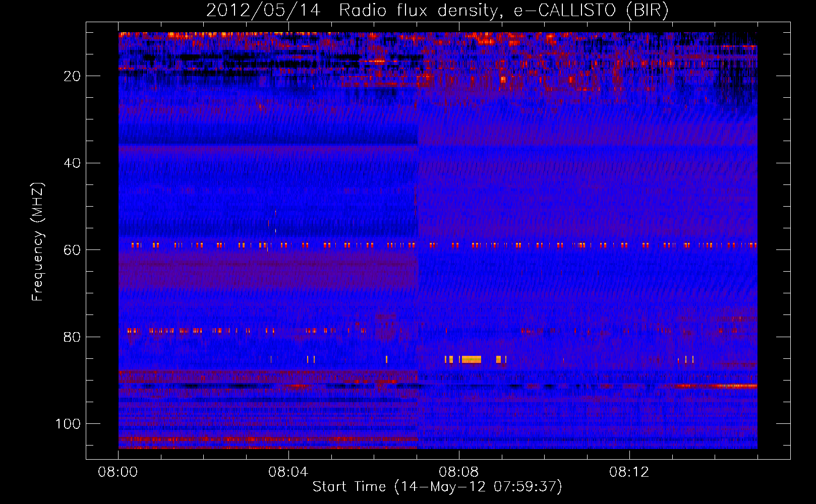Click the long yellow burst near 85 MHz
The width and height of the screenshot is (816, 504).
472,359
